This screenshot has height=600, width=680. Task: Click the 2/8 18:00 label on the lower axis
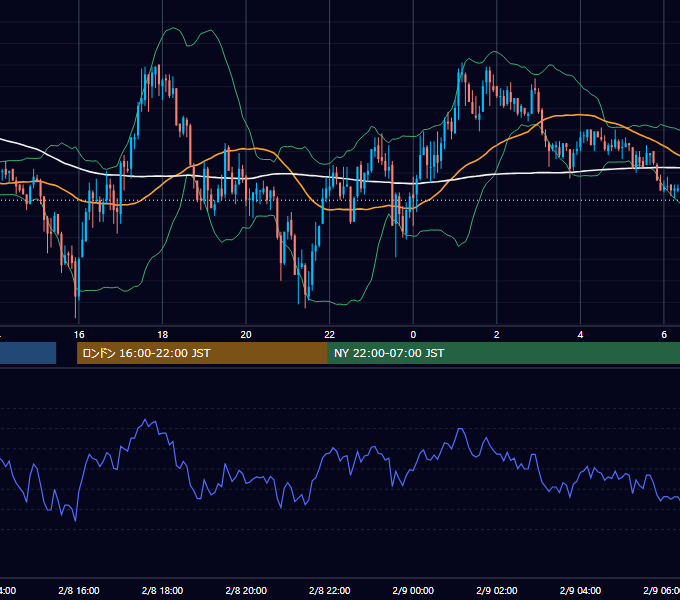pos(163,590)
